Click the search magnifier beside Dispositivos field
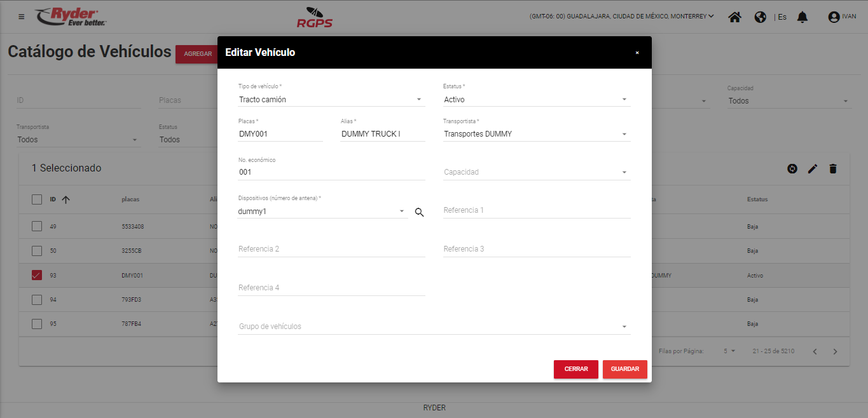Screen dimensions: 868x418 pos(419,212)
